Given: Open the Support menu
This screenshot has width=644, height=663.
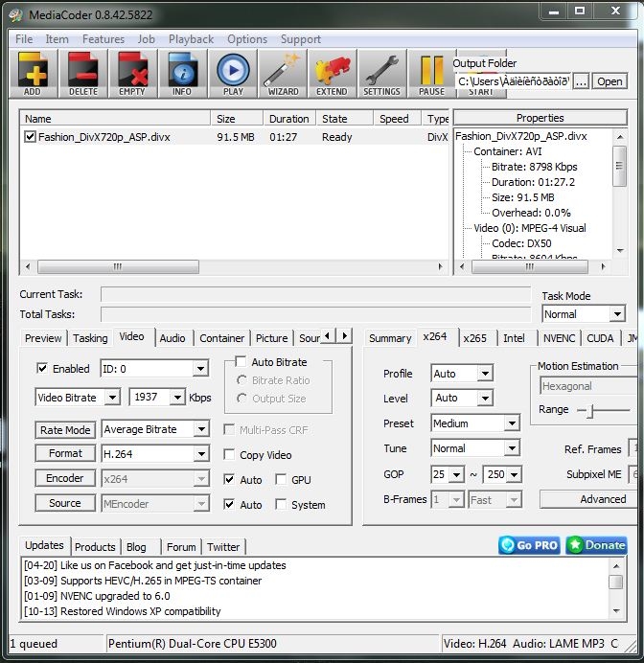Looking at the screenshot, I should point(301,39).
